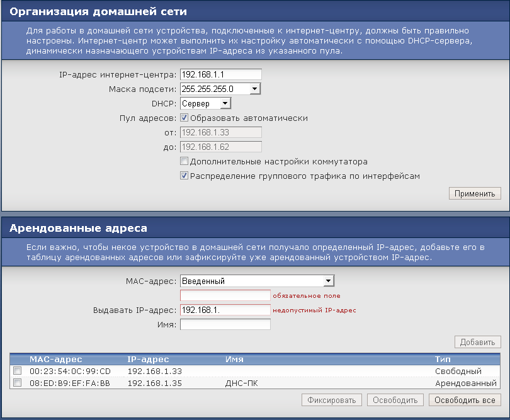Enable Дополнительные настройки коммутатора checkbox

(184, 162)
